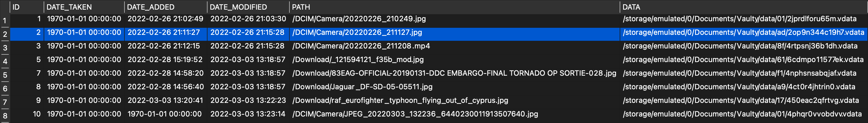Image resolution: width=868 pixels, height=123 pixels.
Task: Click row number 5 header
Action: click(5, 75)
